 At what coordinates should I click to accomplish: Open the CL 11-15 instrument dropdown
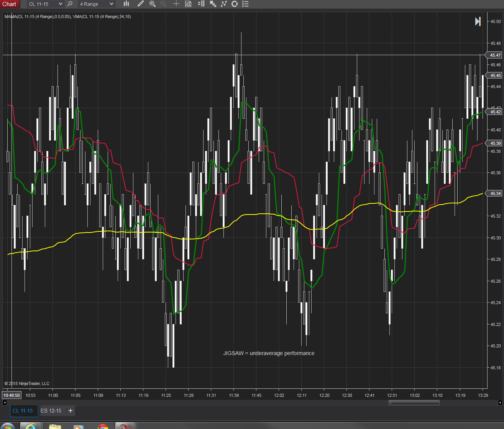tap(46, 4)
